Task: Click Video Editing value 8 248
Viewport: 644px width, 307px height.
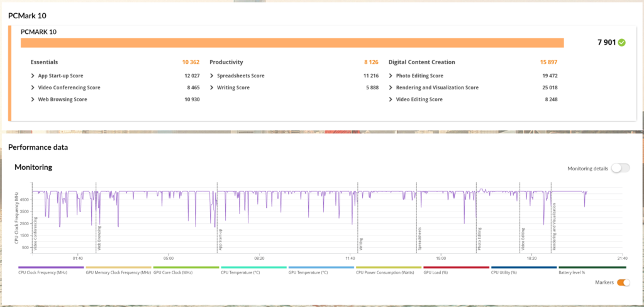Action: (551, 99)
